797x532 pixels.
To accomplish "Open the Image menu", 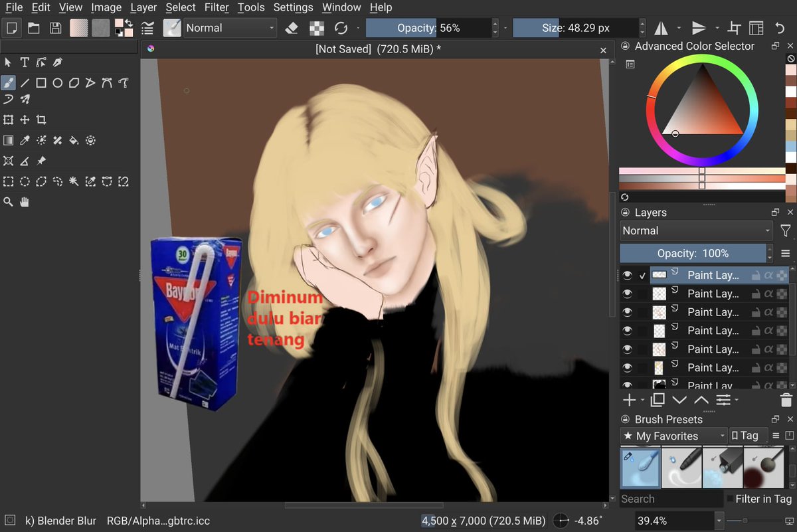I will (106, 7).
